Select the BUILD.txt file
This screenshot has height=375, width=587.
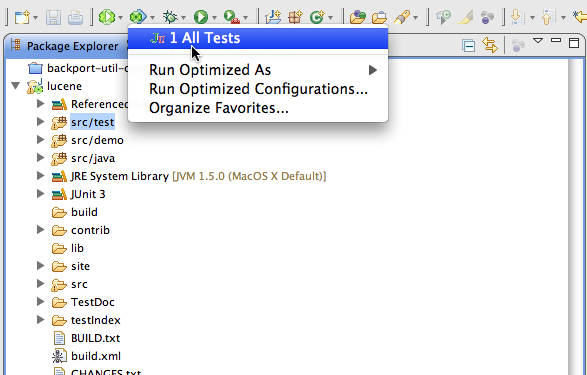click(x=95, y=338)
